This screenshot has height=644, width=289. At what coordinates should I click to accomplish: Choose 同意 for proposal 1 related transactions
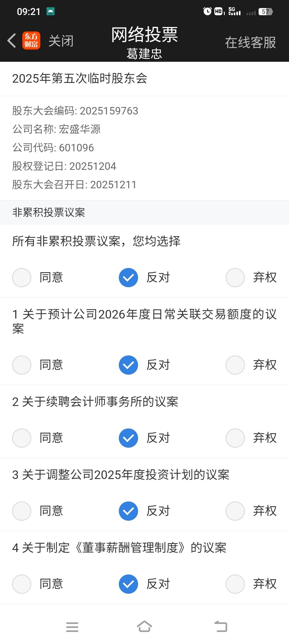click(22, 365)
